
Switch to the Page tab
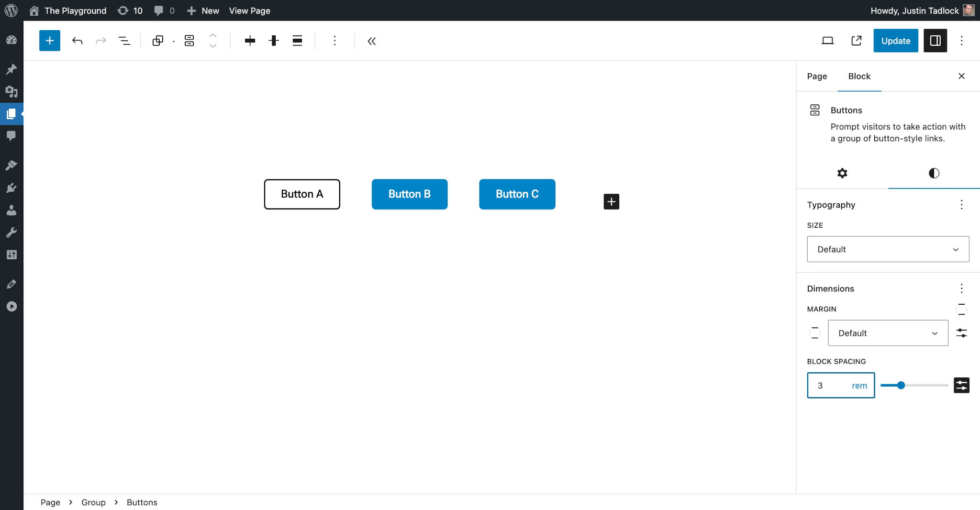click(817, 76)
